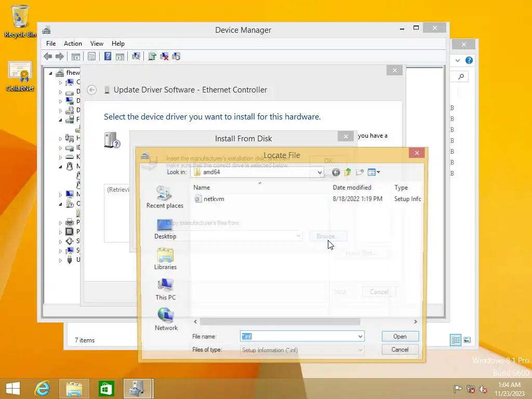
Task: Click Show/Hide Action Pane toolbar icon
Action: point(120,56)
